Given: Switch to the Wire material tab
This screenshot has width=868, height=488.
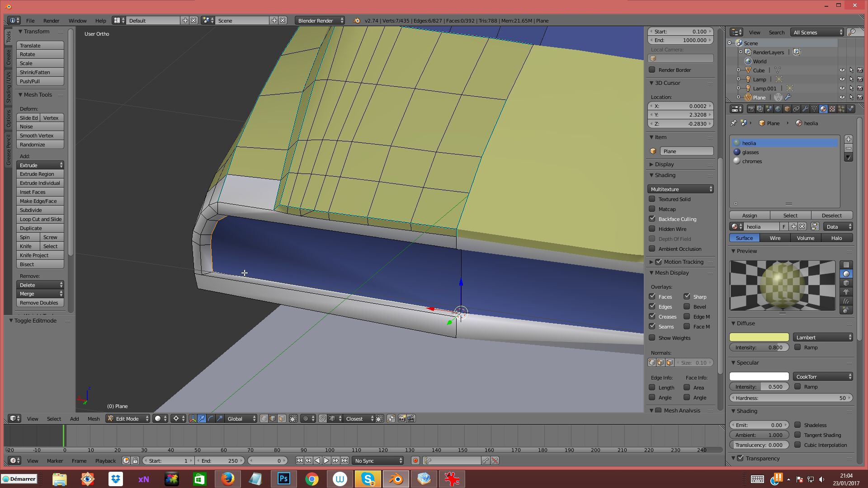Looking at the screenshot, I should click(x=775, y=238).
